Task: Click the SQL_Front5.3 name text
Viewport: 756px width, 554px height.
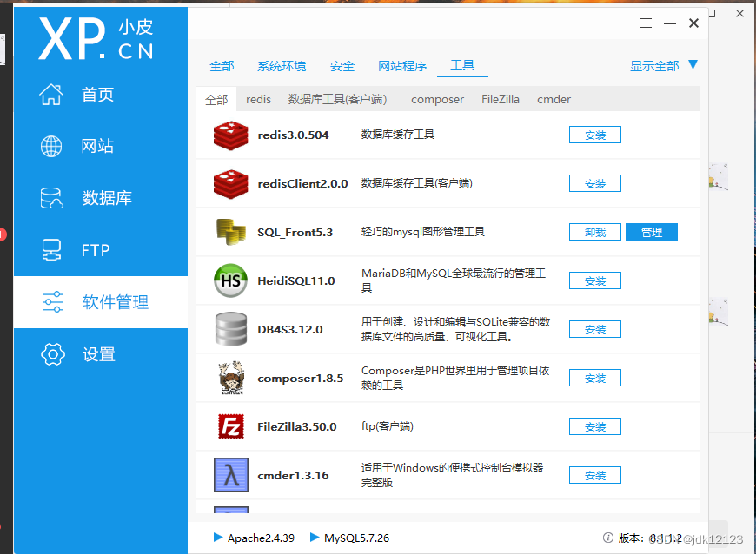Action: [295, 232]
